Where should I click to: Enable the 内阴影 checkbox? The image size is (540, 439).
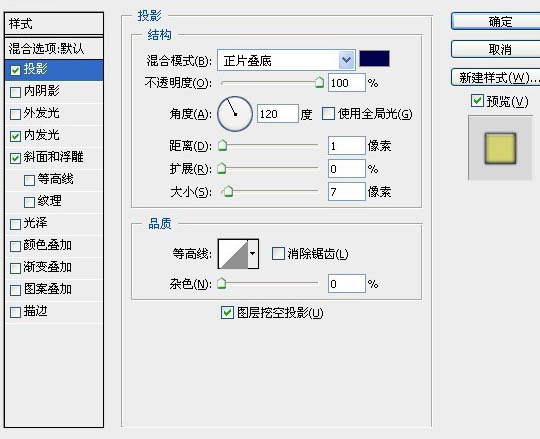(x=15, y=92)
